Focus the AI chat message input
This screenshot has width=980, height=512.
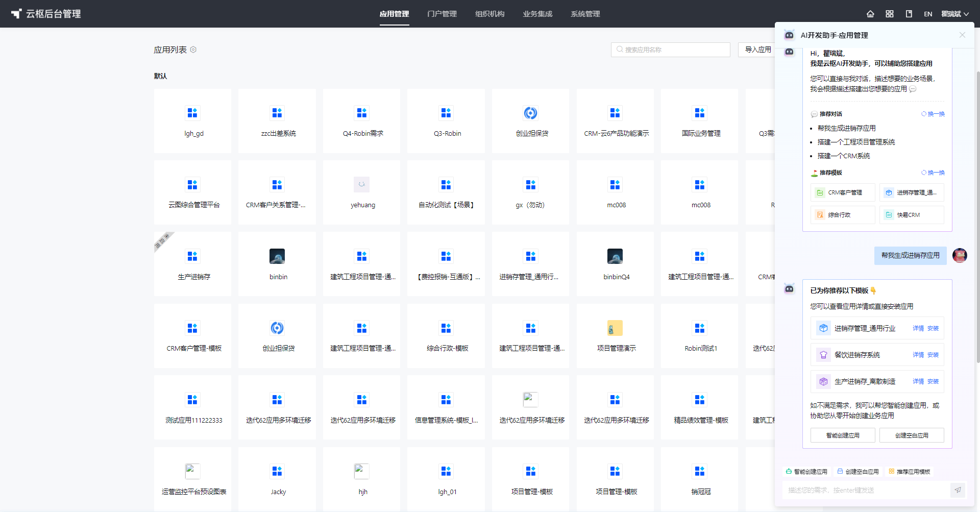[866, 490]
